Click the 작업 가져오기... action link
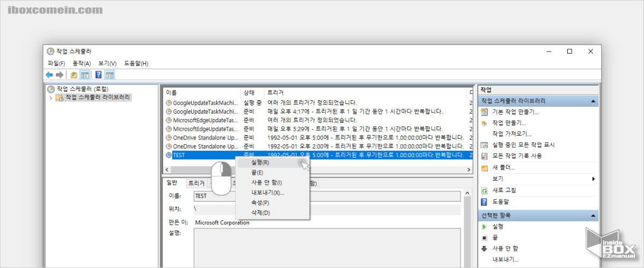The image size is (644, 268). tap(511, 134)
